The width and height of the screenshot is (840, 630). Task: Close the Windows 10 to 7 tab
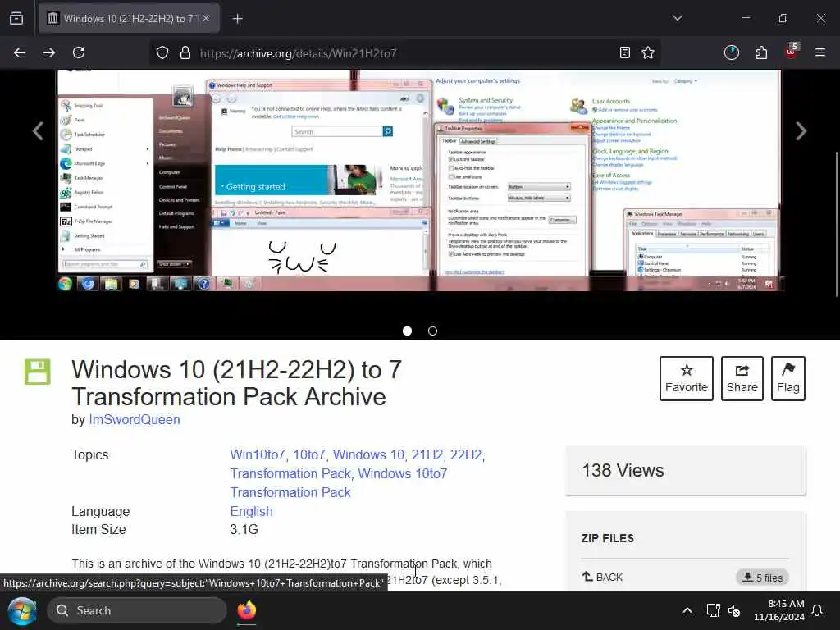coord(206,18)
